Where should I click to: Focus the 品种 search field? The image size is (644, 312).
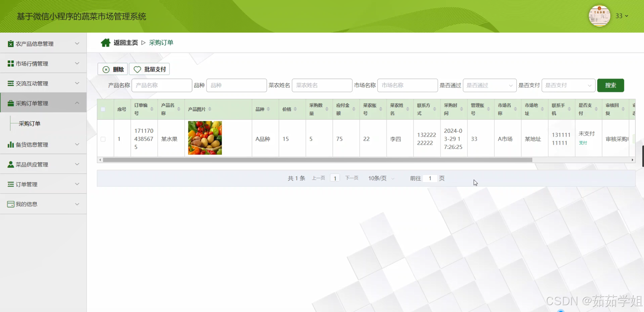click(x=236, y=85)
